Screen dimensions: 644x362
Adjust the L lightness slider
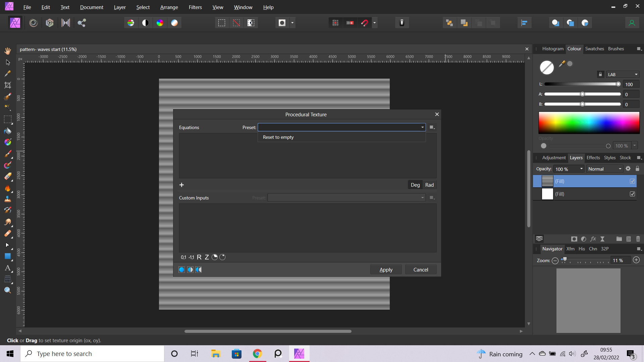(x=582, y=84)
